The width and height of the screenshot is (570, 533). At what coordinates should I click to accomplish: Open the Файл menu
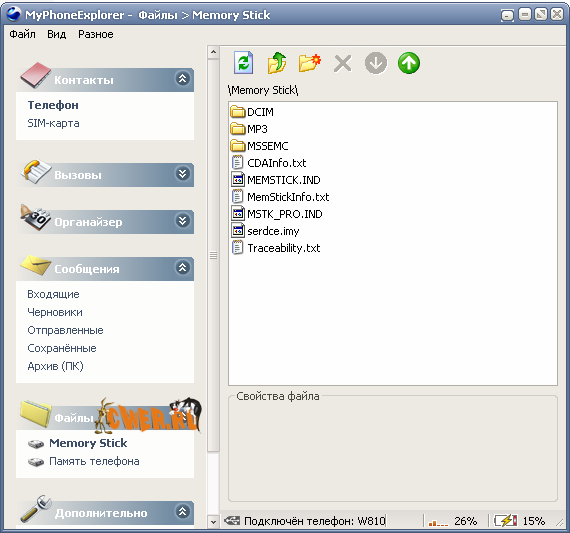pos(23,34)
